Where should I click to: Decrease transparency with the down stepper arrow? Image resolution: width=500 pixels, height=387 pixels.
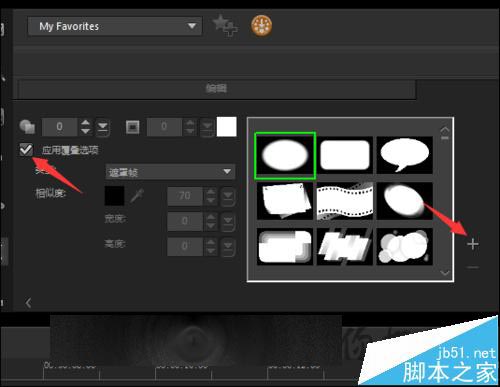(x=86, y=131)
